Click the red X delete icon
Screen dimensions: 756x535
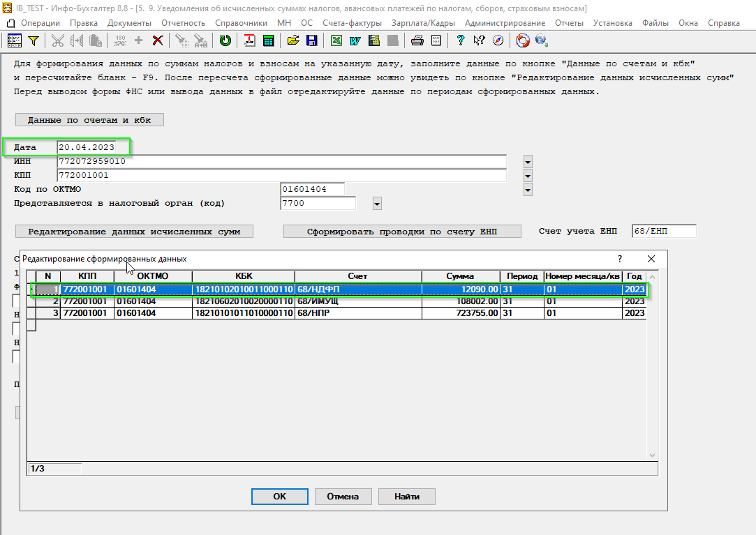click(x=158, y=41)
